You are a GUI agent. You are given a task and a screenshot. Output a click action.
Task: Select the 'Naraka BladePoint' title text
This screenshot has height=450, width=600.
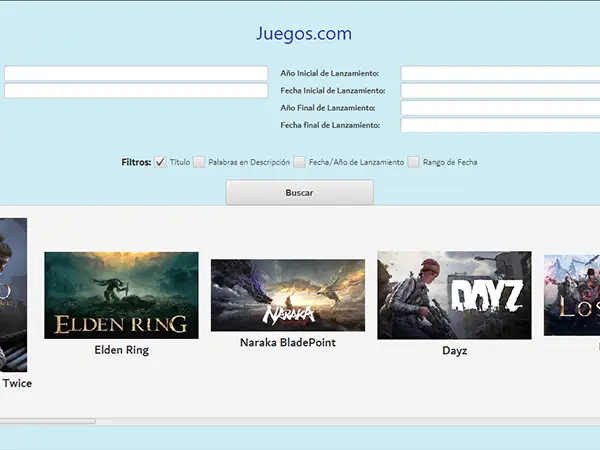tap(288, 342)
